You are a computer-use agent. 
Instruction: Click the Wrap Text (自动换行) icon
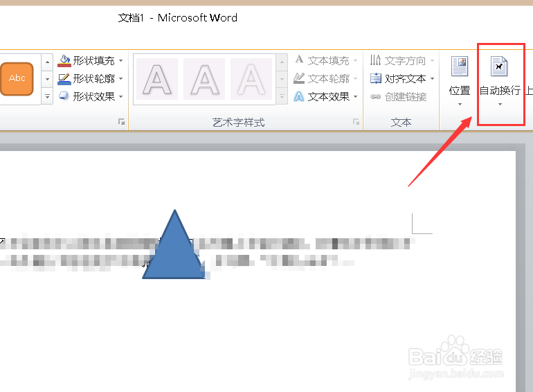[x=499, y=66]
